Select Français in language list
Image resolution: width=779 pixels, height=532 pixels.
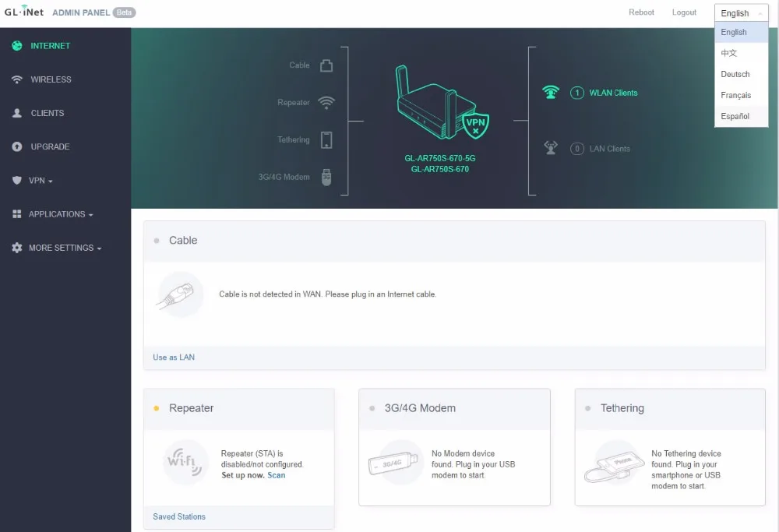point(741,95)
